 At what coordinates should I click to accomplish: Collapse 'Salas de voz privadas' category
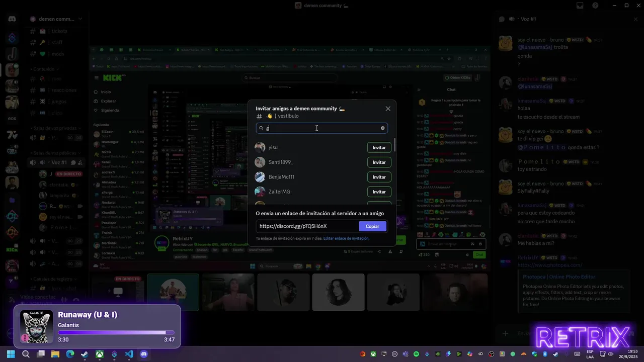coord(54,129)
